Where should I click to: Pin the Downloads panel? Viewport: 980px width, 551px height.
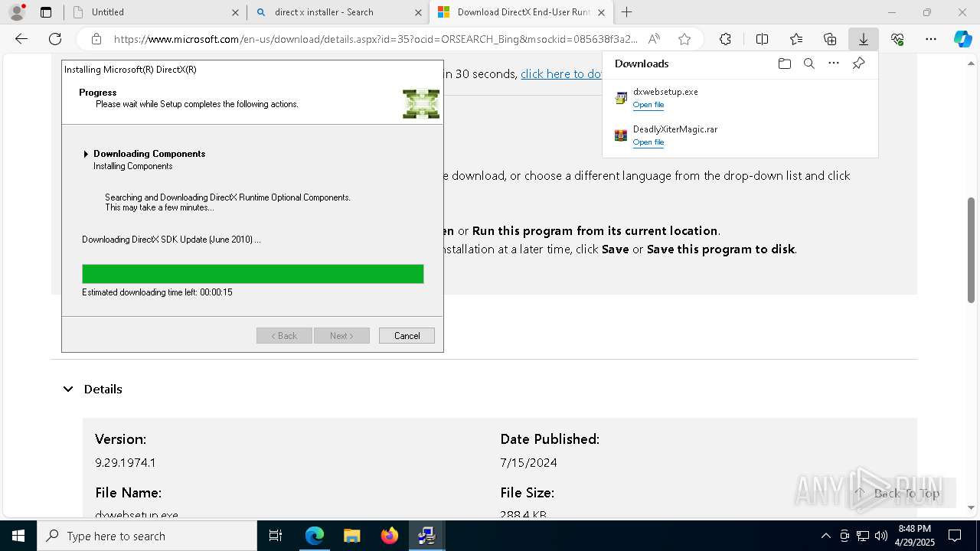(x=858, y=64)
